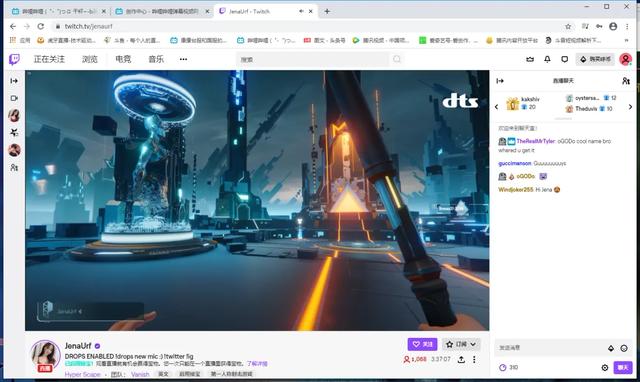The width and height of the screenshot is (640, 382).
Task: Open the user avatar menu
Action: tap(625, 59)
